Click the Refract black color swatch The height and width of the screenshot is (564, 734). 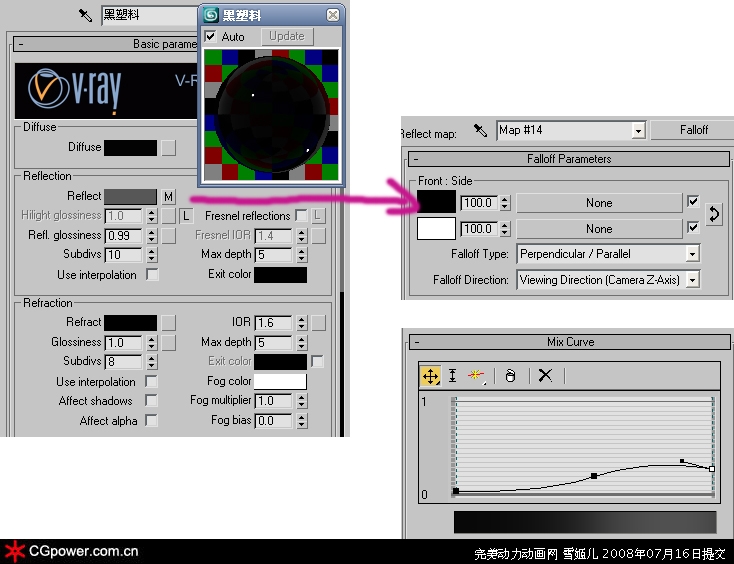(131, 322)
